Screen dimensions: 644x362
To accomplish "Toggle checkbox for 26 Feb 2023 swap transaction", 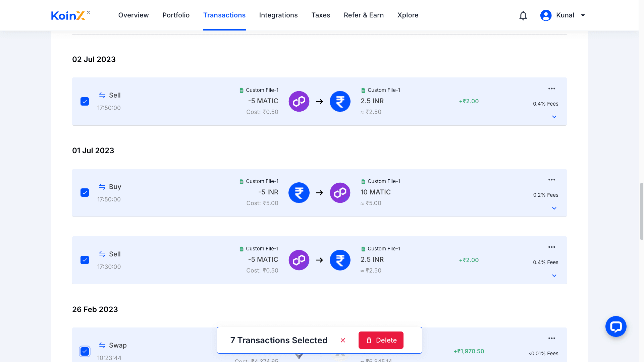I will (x=85, y=351).
